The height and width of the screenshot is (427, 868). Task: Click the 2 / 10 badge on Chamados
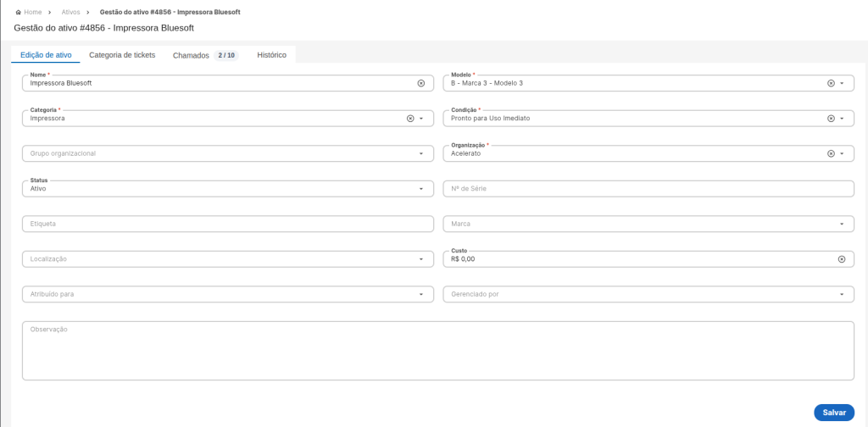[225, 55]
